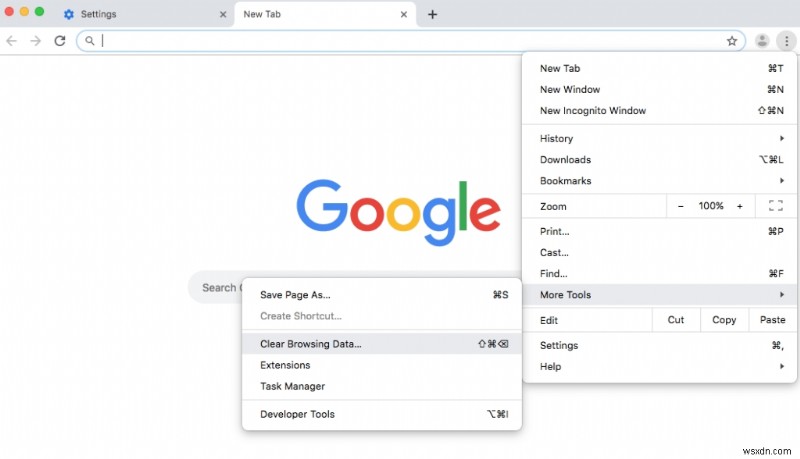Click the Settings tab gear icon
Image resolution: width=800 pixels, height=459 pixels.
[68, 14]
